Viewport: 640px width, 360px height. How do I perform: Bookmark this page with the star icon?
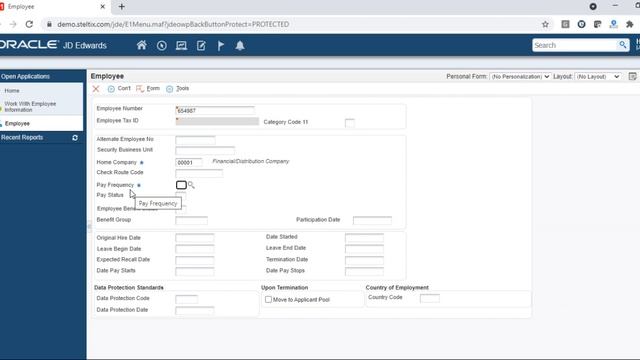click(545, 24)
